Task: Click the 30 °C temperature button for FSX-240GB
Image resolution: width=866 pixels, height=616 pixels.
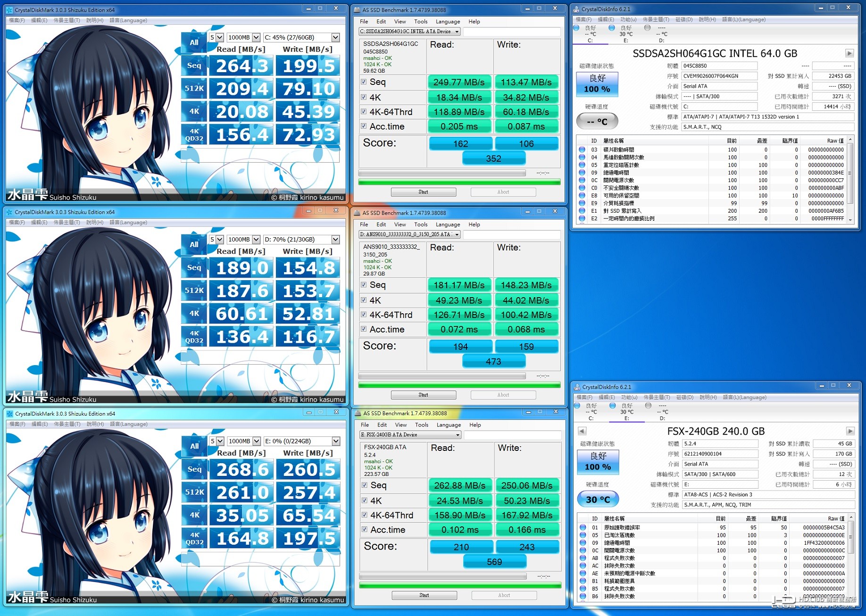Action: point(598,499)
